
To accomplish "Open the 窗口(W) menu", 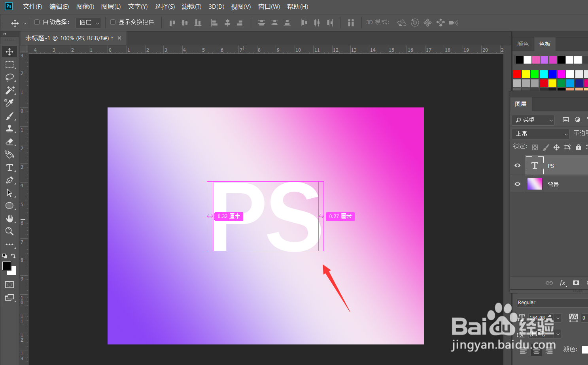I will coord(269,7).
